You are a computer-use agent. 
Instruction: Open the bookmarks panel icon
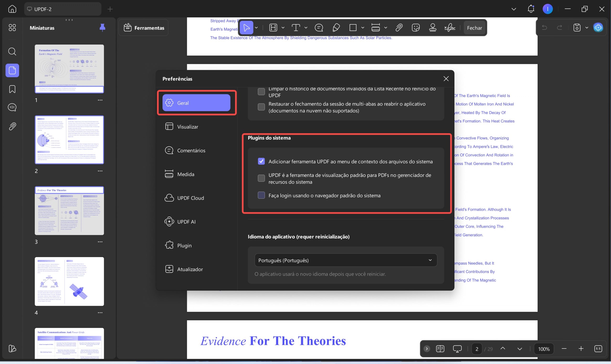12,89
